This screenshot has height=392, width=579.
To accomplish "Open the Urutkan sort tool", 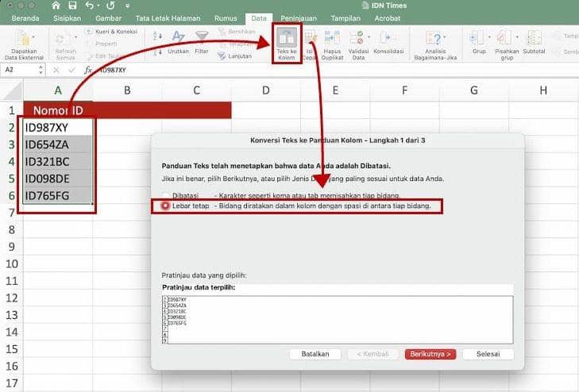I will (x=178, y=37).
